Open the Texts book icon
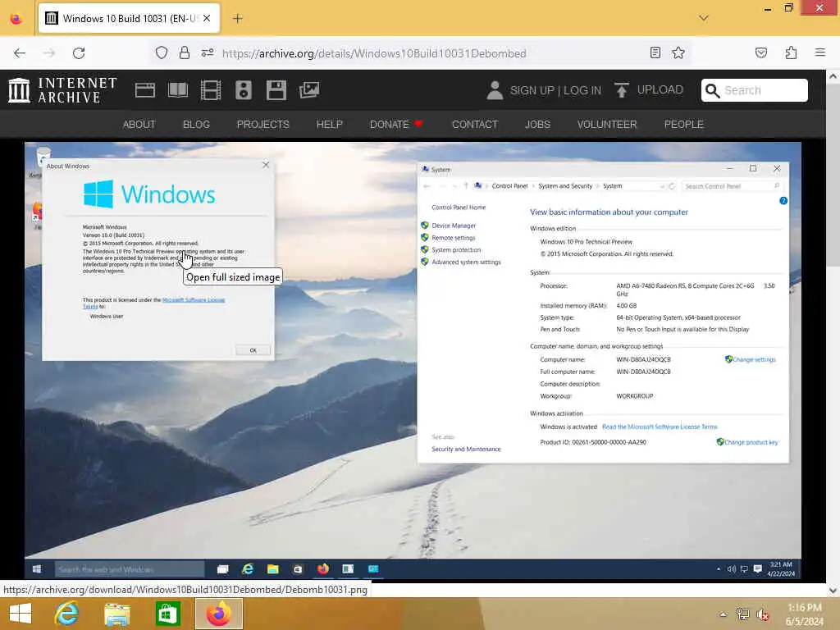The height and width of the screenshot is (630, 840). coord(178,90)
